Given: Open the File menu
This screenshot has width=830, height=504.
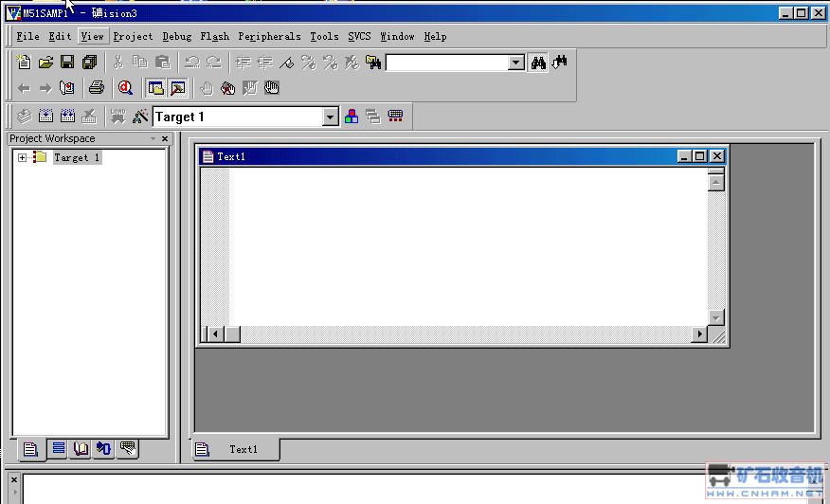Looking at the screenshot, I should 28,37.
